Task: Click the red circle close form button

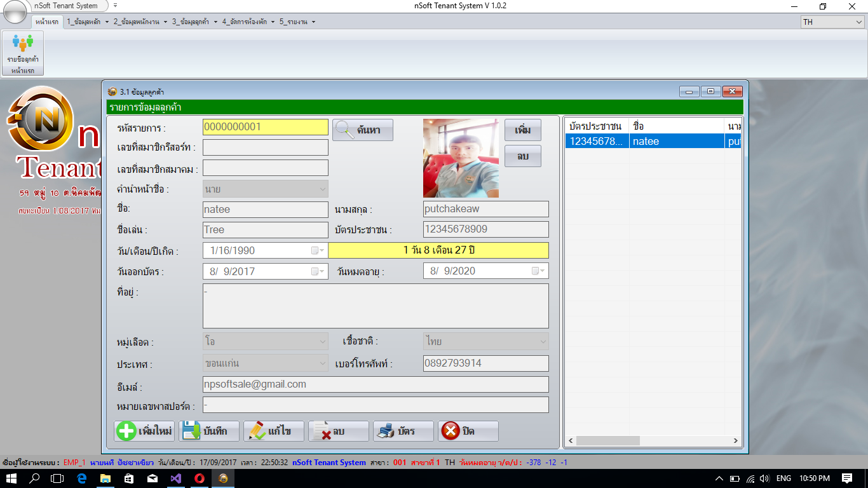Action: 468,431
